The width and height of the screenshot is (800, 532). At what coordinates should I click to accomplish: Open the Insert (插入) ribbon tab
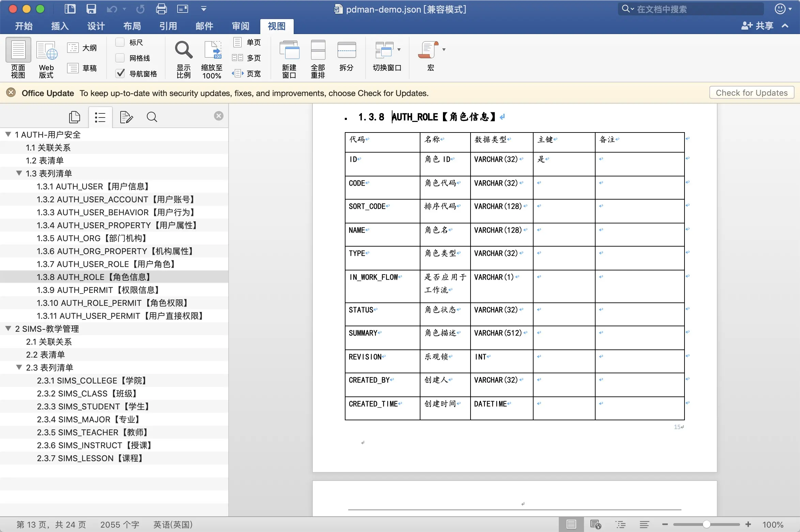[60, 26]
